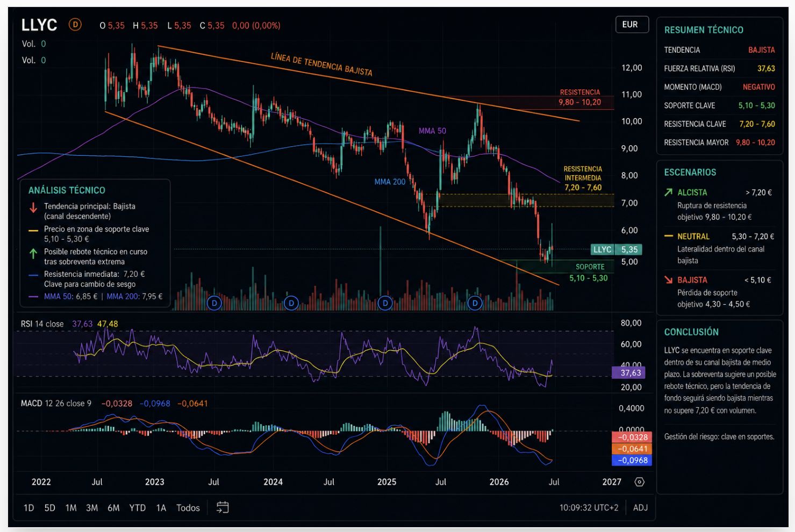Click the RESISTENCIA CLAVE summary row

(x=719, y=124)
